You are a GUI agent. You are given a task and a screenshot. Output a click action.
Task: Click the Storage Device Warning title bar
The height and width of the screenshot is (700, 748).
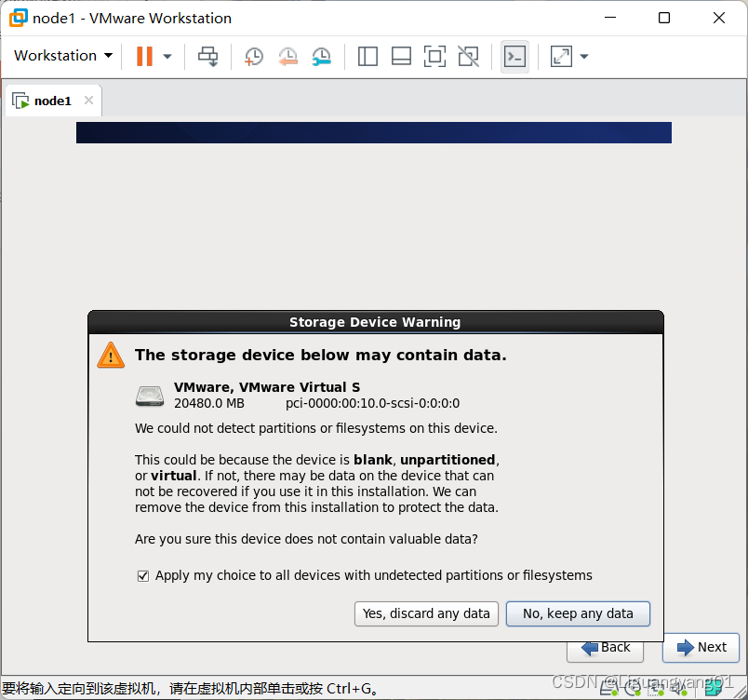coord(376,322)
